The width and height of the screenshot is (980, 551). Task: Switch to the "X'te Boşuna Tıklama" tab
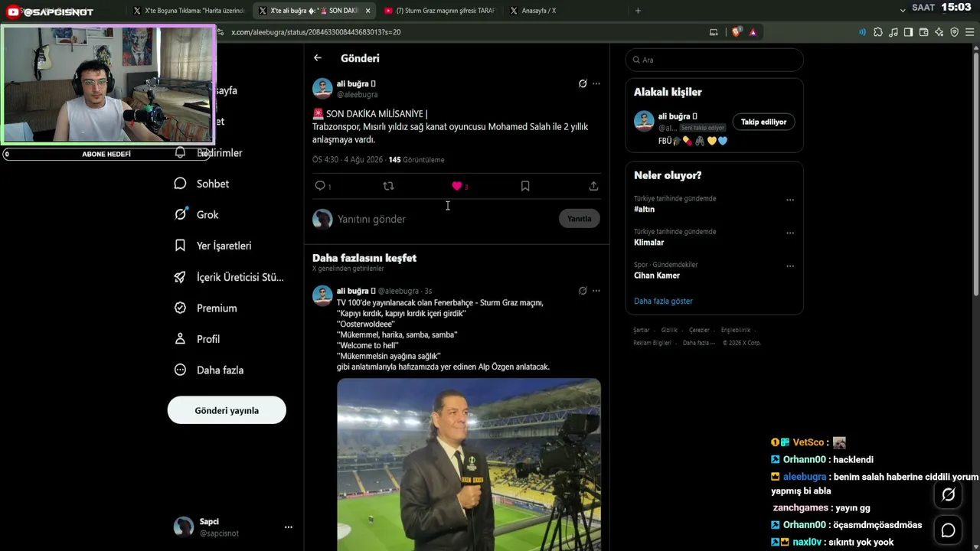(189, 11)
